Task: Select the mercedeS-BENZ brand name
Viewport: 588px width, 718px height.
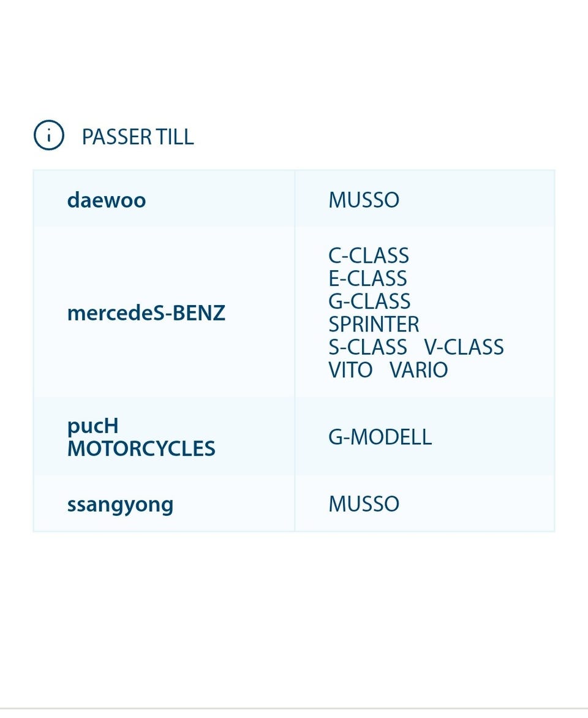Action: 146,313
